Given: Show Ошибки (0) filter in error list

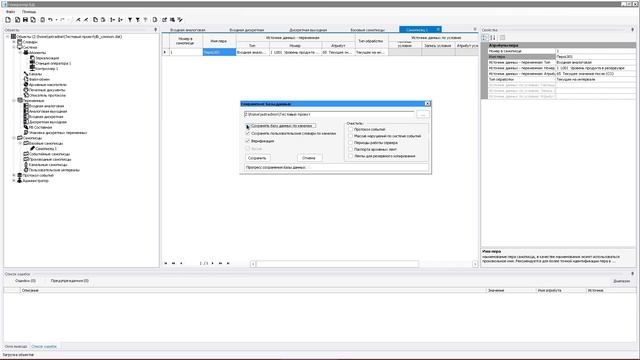Looking at the screenshot, I should 25,281.
